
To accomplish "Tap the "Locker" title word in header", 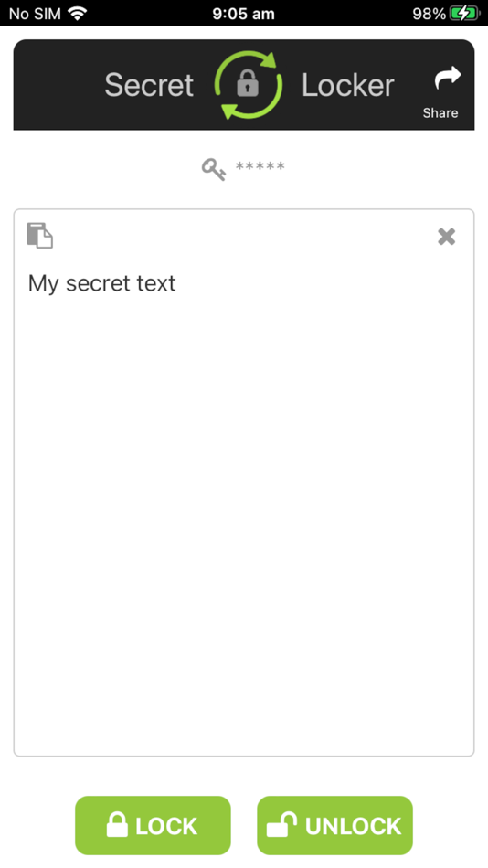I will [348, 85].
